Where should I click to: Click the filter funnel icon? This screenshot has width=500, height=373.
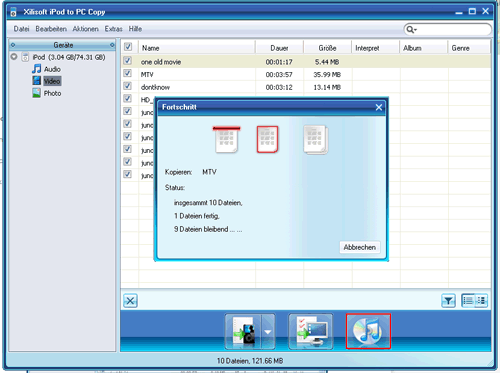point(448,301)
